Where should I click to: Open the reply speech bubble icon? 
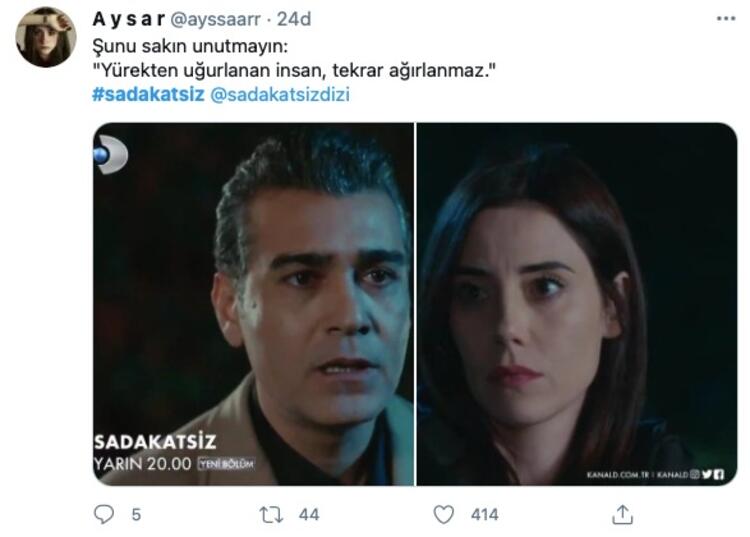click(104, 515)
